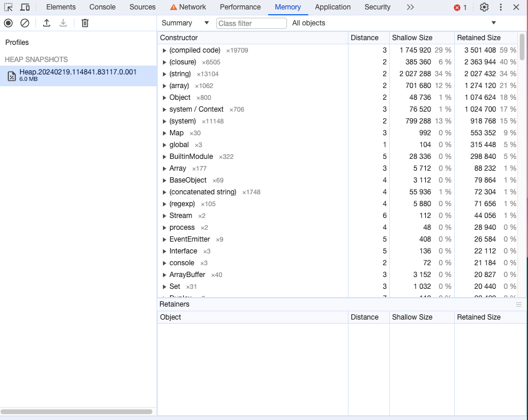Expand the (compiled code) constructor entry
Viewport: 528px width, 420px height.
pyautogui.click(x=165, y=50)
